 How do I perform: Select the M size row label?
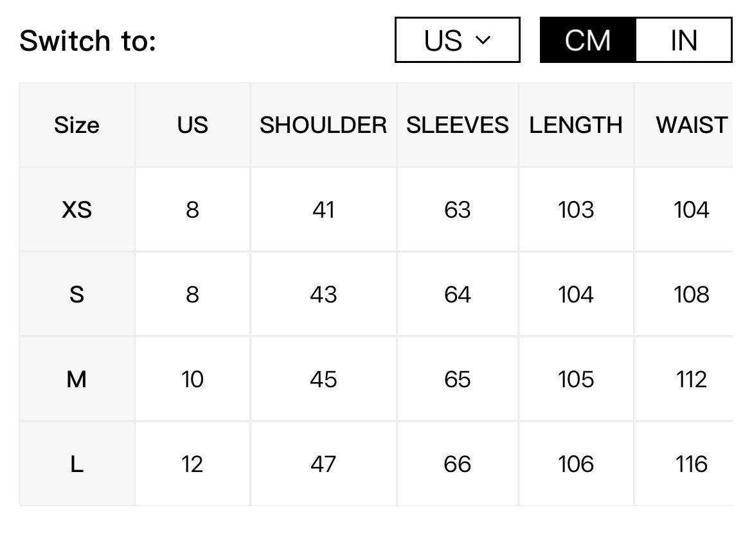pyautogui.click(x=76, y=379)
